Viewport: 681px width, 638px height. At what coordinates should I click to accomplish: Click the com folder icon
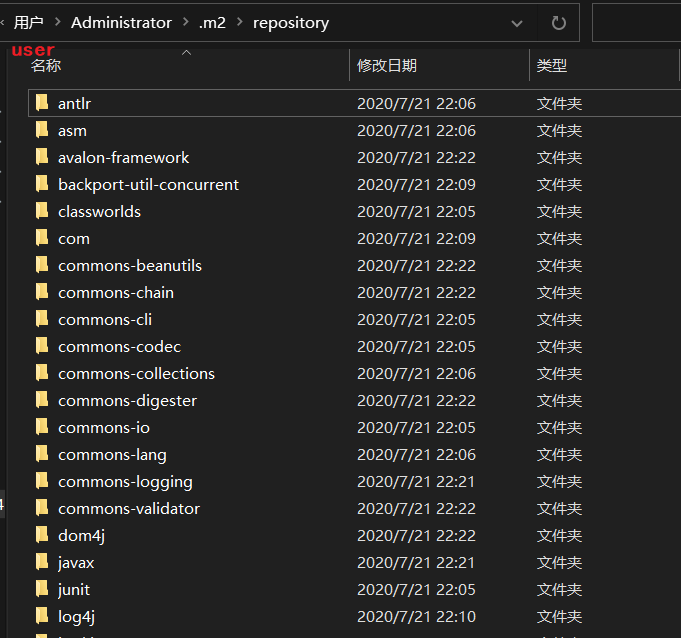[x=42, y=238]
